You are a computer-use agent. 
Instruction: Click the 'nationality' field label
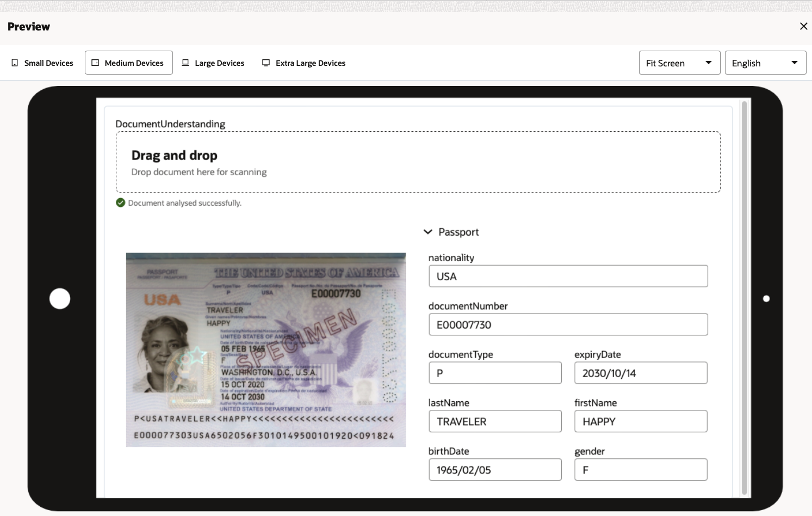(451, 257)
